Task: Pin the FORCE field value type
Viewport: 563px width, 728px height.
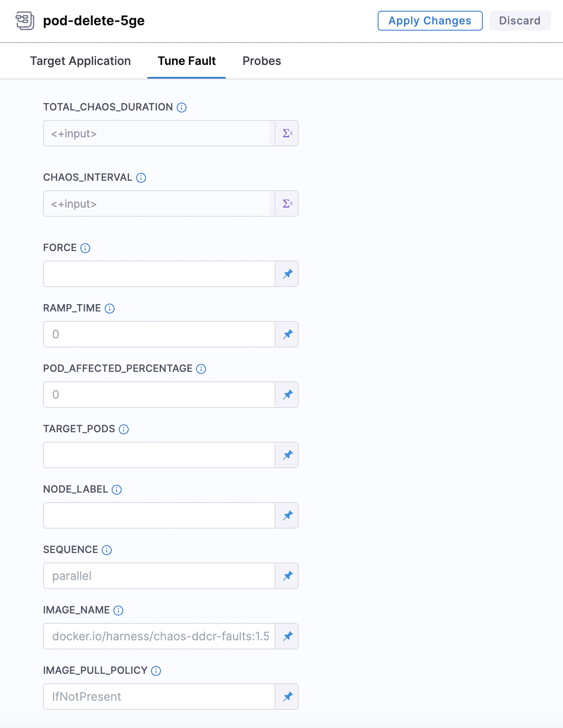Action: tap(287, 274)
